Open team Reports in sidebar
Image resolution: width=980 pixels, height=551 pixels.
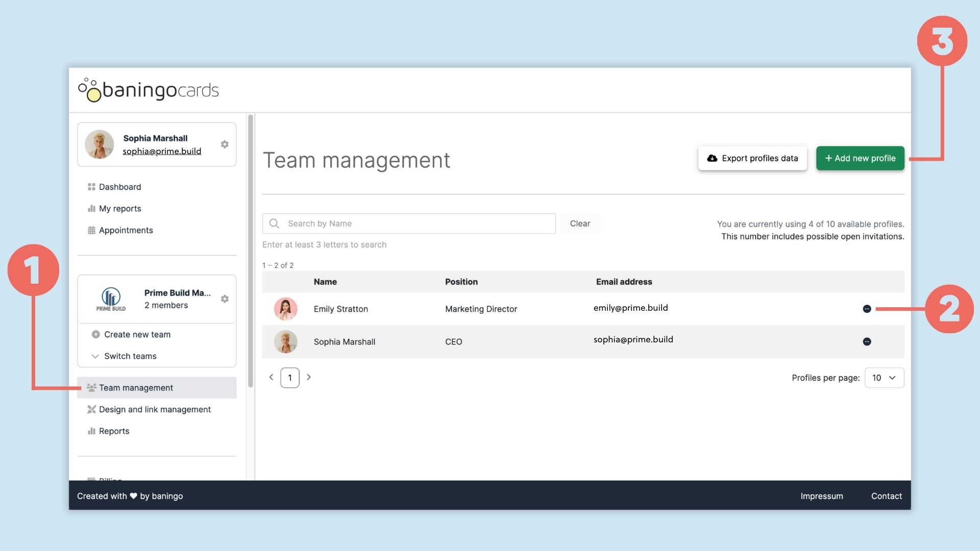coord(114,431)
